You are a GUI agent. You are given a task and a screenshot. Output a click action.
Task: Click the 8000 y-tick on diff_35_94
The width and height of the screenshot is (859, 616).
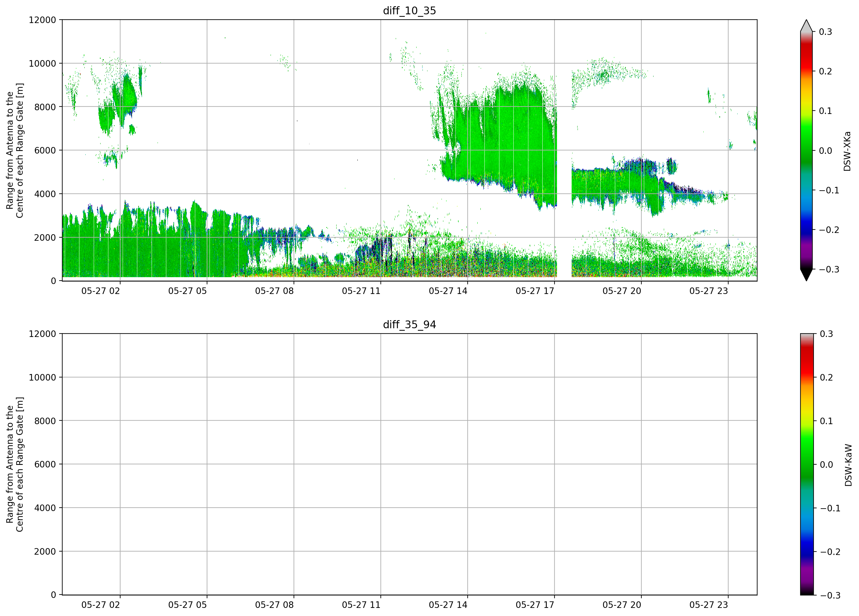(x=45, y=421)
